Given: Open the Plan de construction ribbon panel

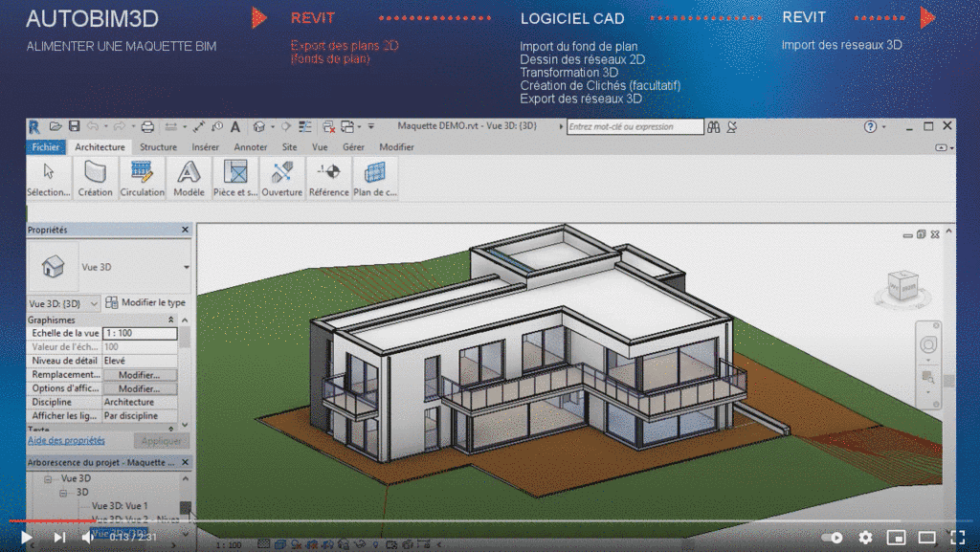Looking at the screenshot, I should [375, 179].
